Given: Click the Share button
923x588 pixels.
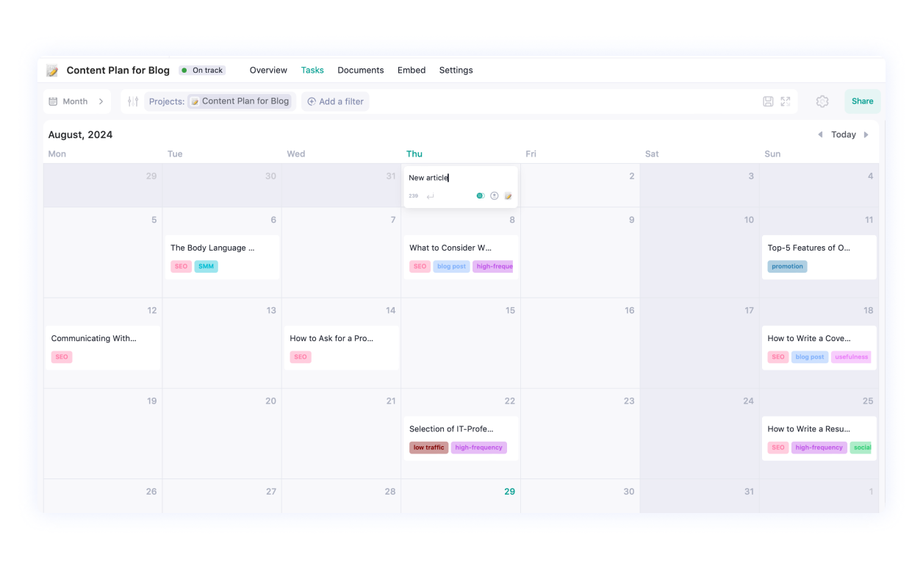Looking at the screenshot, I should coord(862,101).
